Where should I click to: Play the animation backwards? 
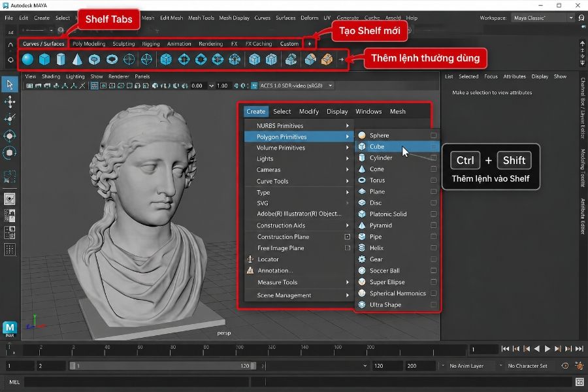(536, 349)
